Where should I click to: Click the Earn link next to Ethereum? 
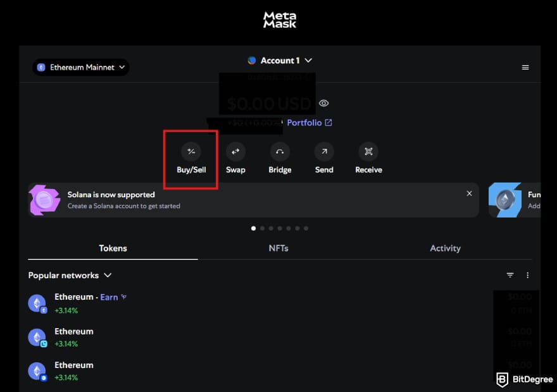tap(109, 297)
